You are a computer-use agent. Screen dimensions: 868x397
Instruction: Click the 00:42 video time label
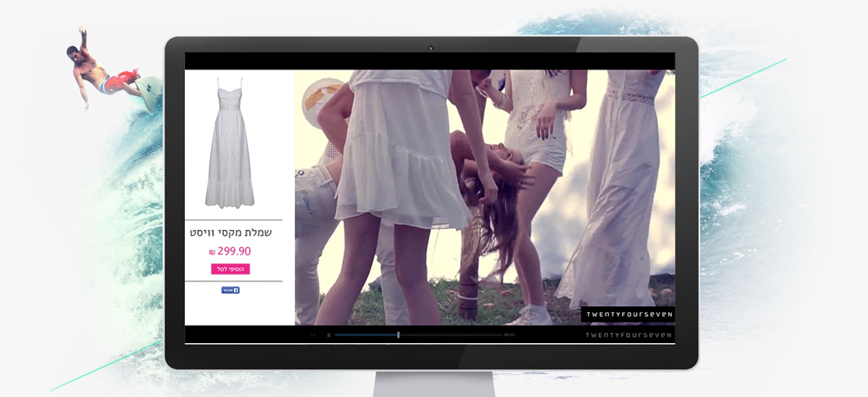pos(509,335)
